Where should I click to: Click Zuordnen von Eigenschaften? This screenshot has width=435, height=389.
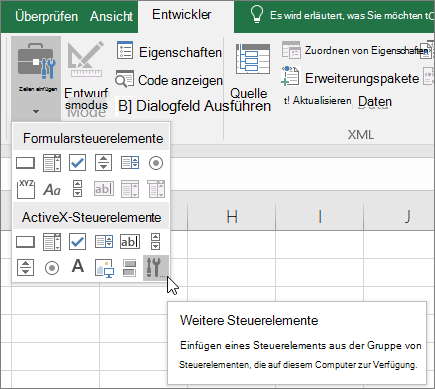click(x=355, y=50)
